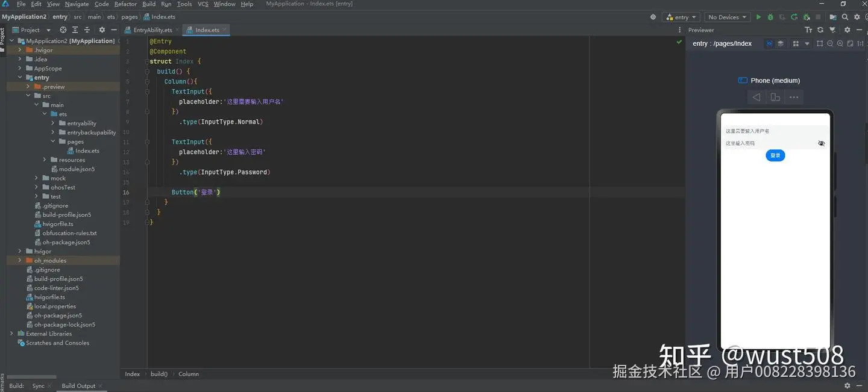
Task: Expand the .hvigor folder
Action: point(20,50)
